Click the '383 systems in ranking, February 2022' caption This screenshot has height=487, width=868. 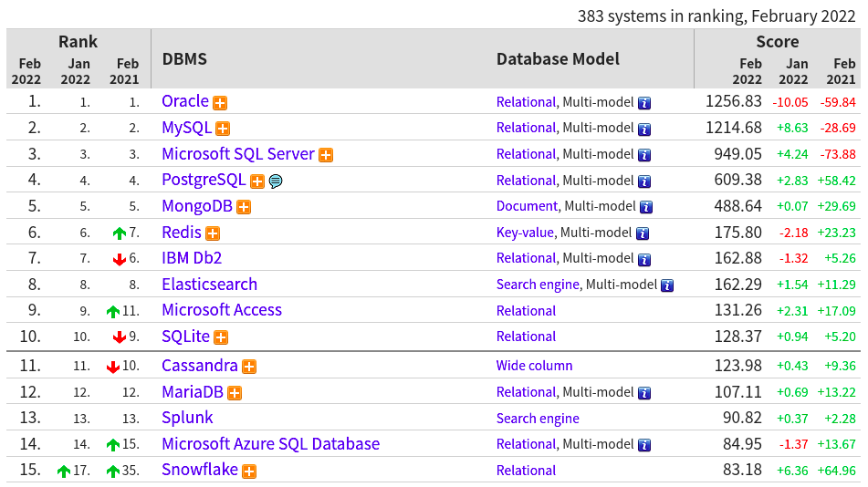716,16
